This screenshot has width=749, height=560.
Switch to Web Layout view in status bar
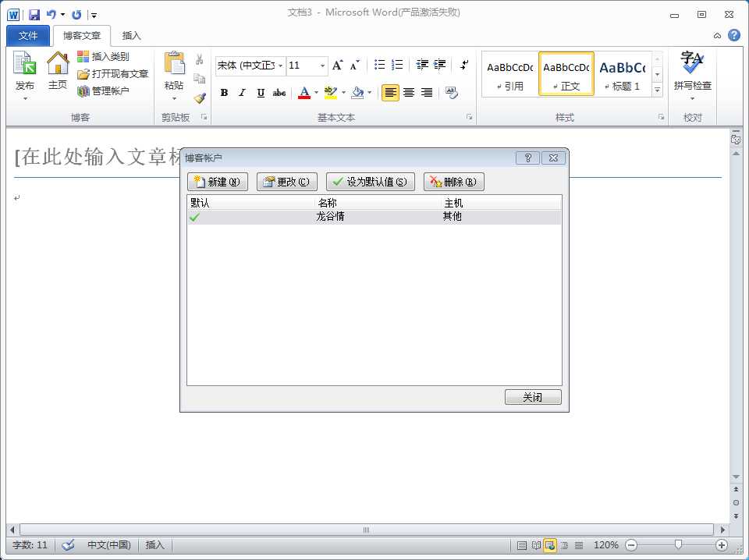tap(550, 545)
